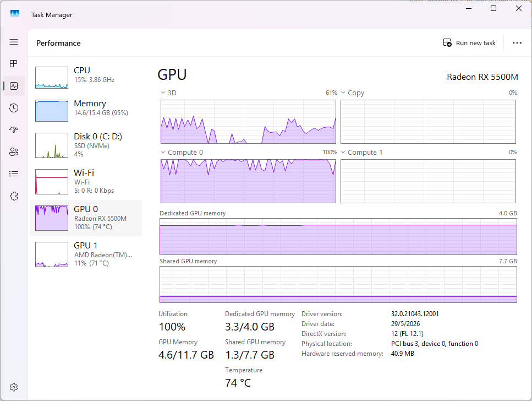Open the Services page icon
Screen dimensions: 532x401
(14, 196)
